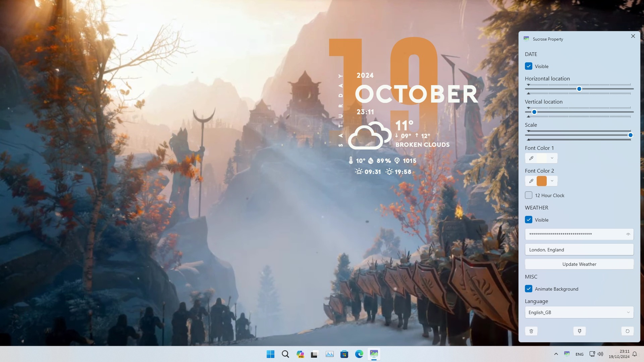Click the trash delete icon button

click(531, 331)
